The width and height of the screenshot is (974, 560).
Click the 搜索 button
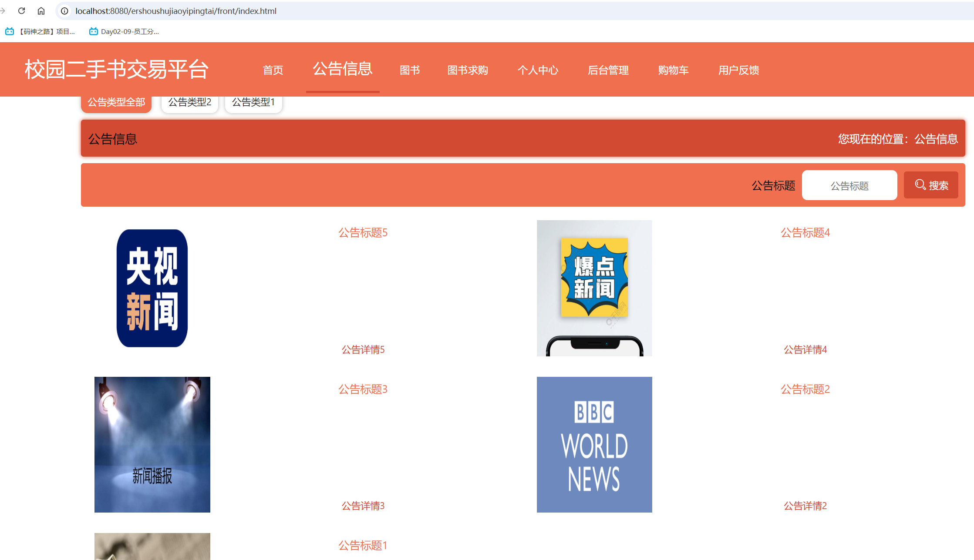pos(931,185)
